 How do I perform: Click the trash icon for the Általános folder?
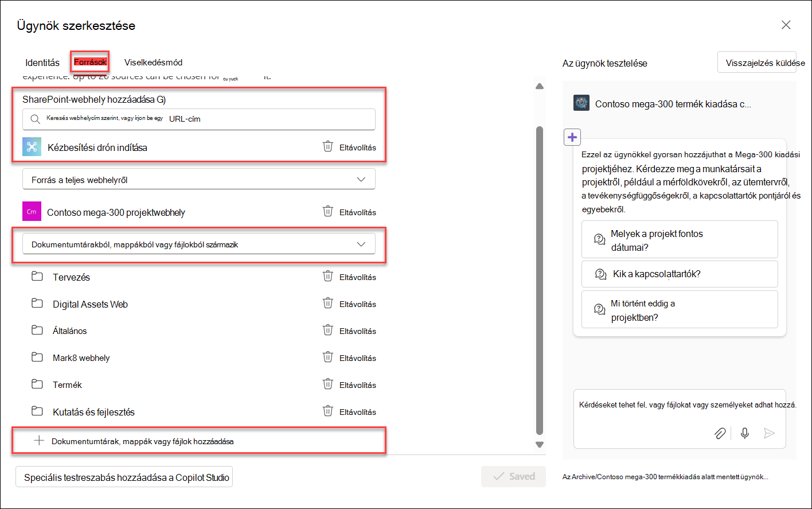coord(327,330)
